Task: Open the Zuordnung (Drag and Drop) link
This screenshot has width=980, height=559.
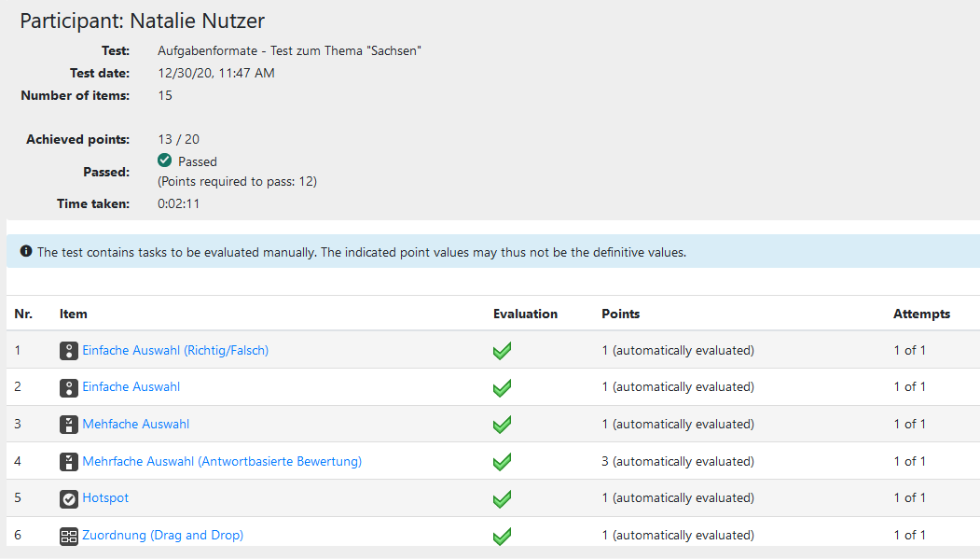Action: 162,536
